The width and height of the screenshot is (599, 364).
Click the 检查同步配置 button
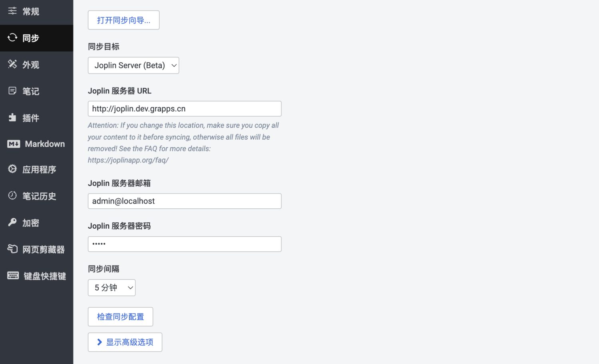click(x=120, y=317)
